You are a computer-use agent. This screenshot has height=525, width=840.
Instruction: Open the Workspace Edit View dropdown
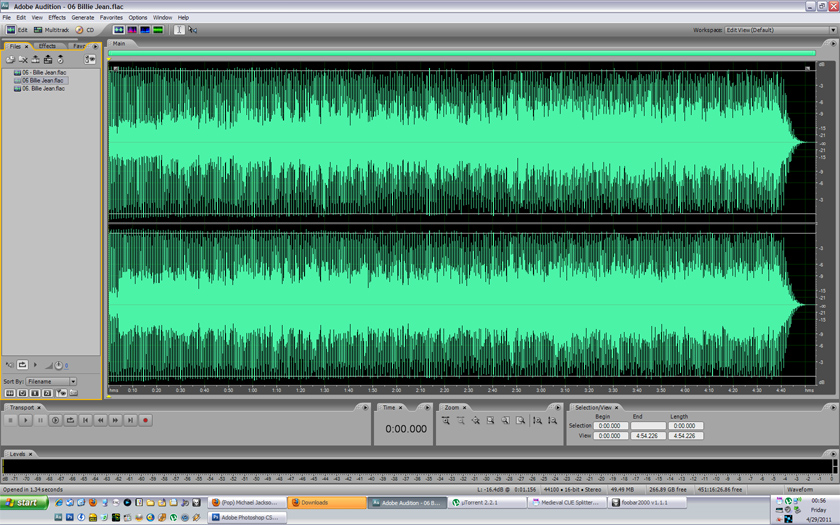pyautogui.click(x=781, y=30)
